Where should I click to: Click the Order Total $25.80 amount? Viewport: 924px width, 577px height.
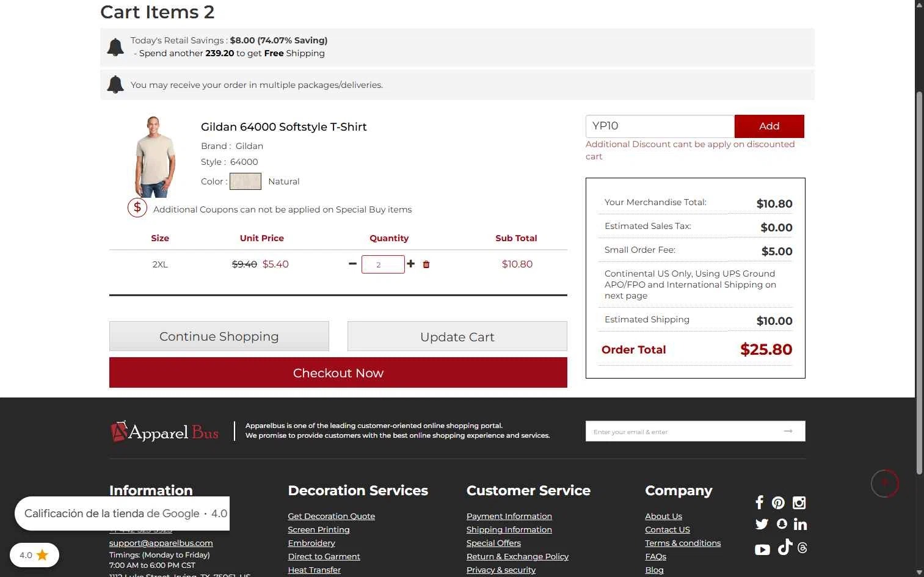pos(766,349)
